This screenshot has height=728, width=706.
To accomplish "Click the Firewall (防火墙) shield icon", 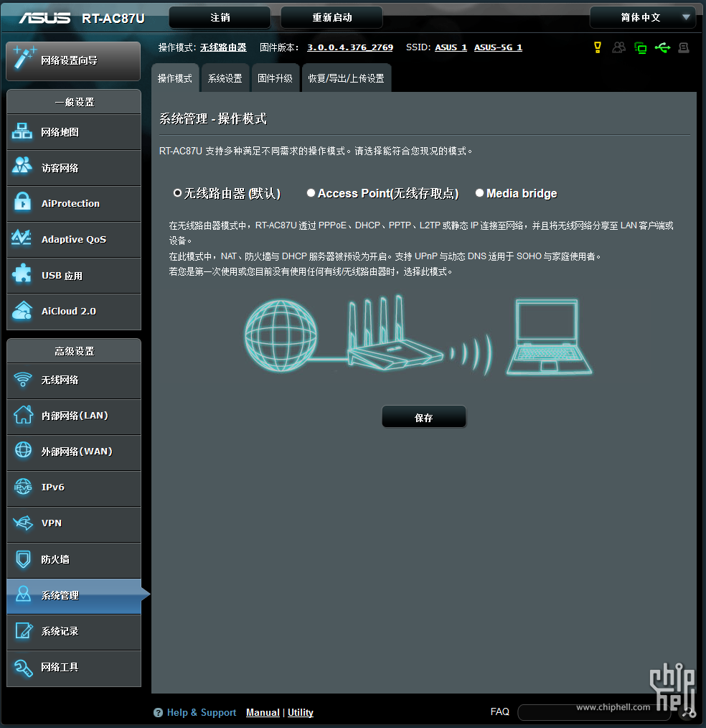I will point(23,559).
